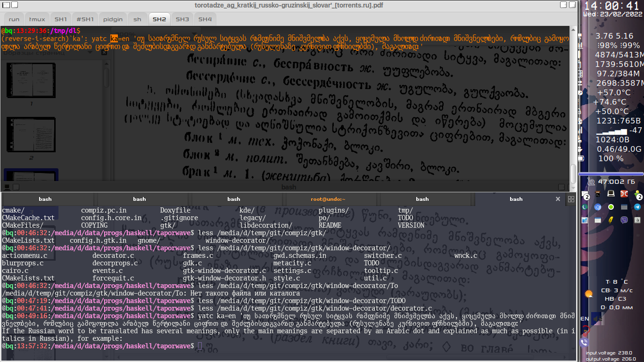Viewport: 644px width, 362px height.
Task: Open the root@undo:~ terminal tab
Action: tap(328, 199)
